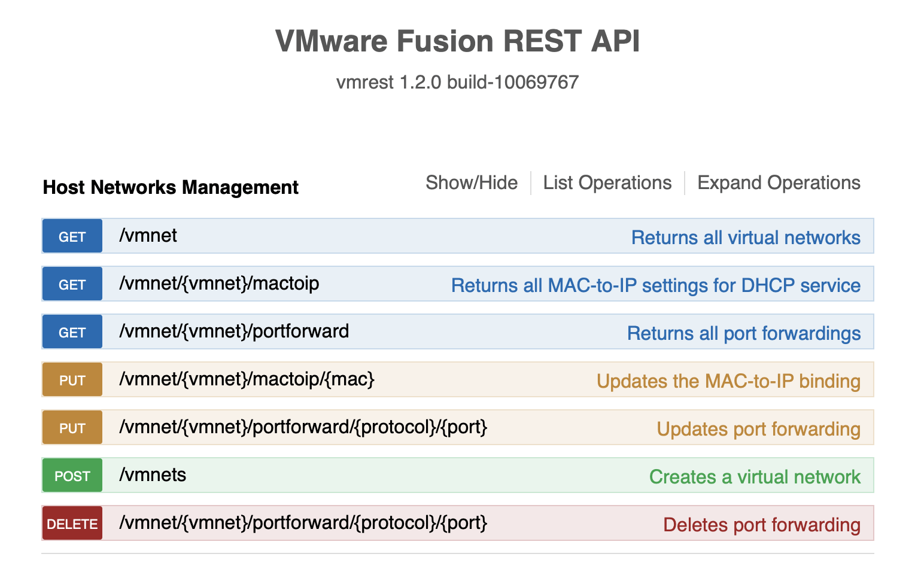Expand the /vmnet/{vmnet}/mactoip/{mac} path

coord(247,379)
